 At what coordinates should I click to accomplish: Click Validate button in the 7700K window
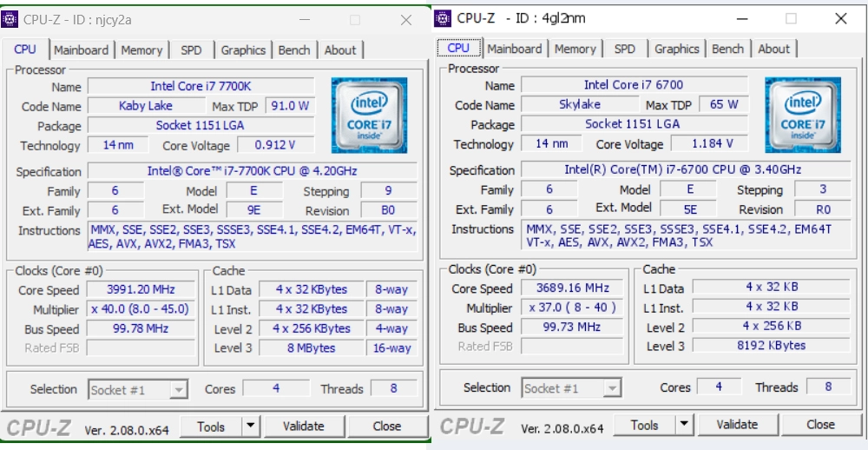tap(303, 427)
